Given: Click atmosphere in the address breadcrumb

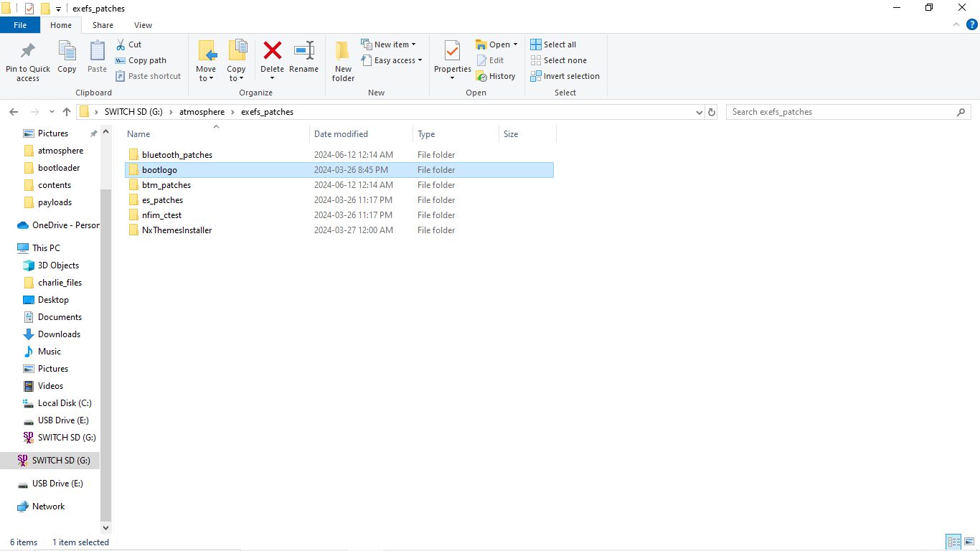Looking at the screenshot, I should [x=202, y=112].
